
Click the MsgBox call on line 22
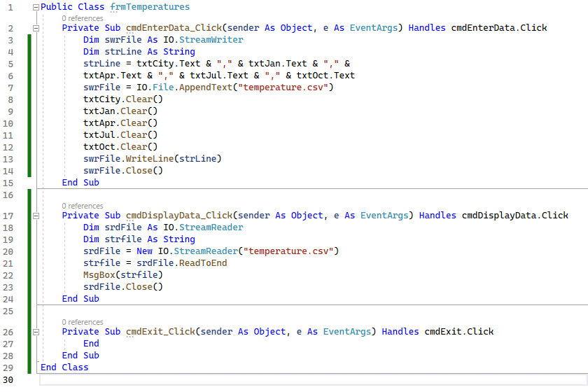click(99, 274)
